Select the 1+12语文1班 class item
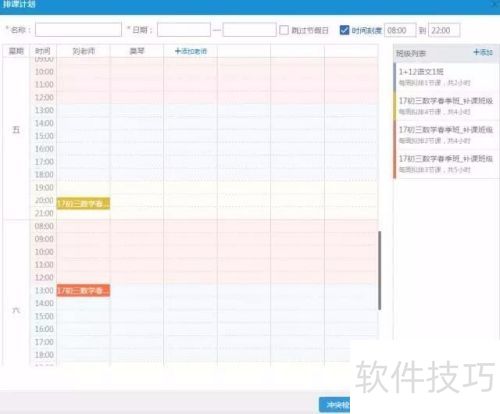The width and height of the screenshot is (500, 414). tap(447, 77)
